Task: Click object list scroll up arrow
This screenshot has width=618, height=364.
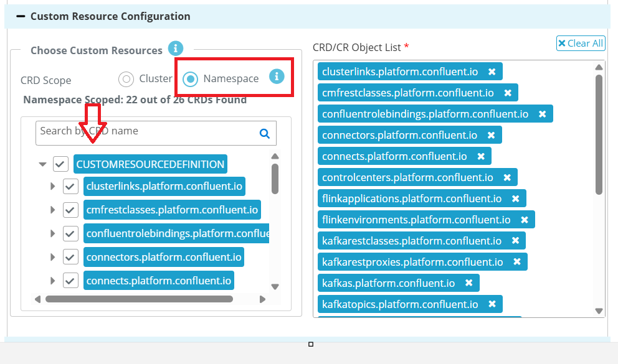Action: tap(599, 67)
